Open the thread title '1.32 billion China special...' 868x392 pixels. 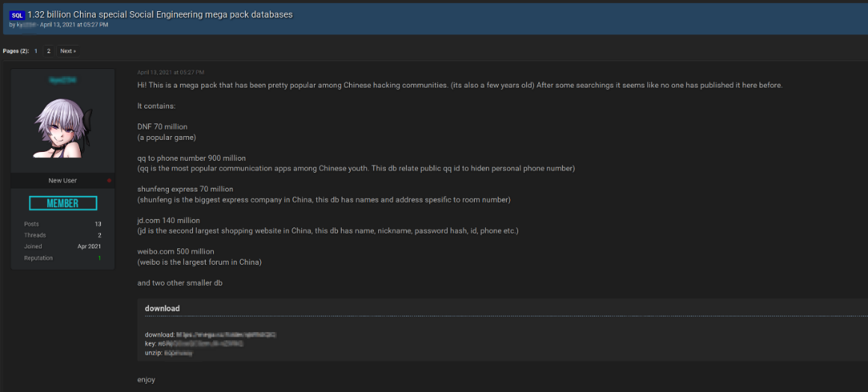coord(160,14)
